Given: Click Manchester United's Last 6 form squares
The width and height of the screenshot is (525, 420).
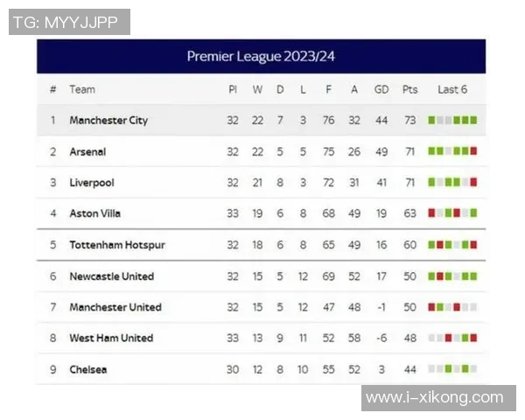Looking at the screenshot, I should 452,307.
